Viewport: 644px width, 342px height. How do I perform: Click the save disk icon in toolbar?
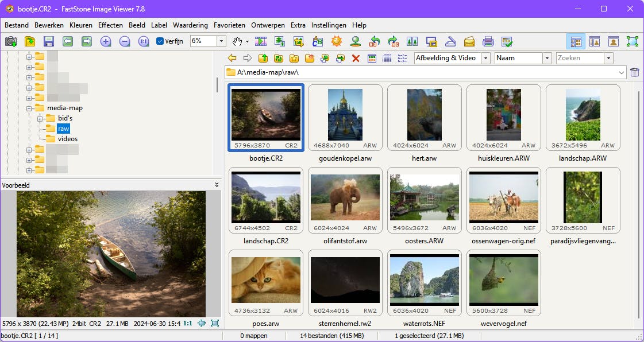pyautogui.click(x=48, y=41)
